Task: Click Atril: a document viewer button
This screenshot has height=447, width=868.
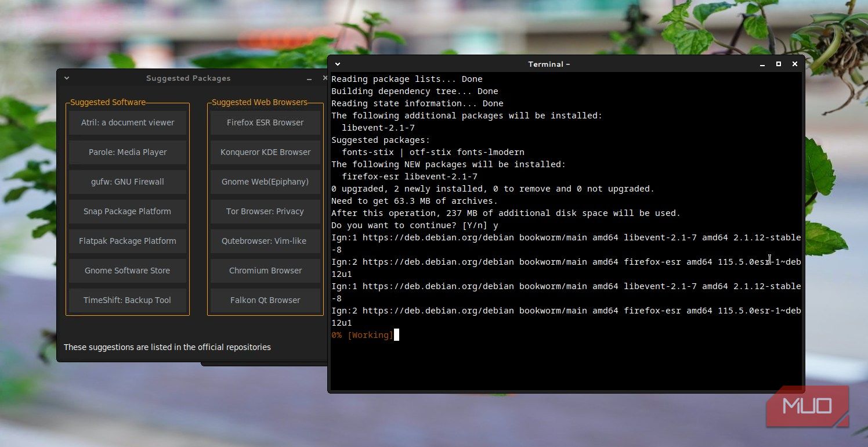Action: click(x=128, y=122)
